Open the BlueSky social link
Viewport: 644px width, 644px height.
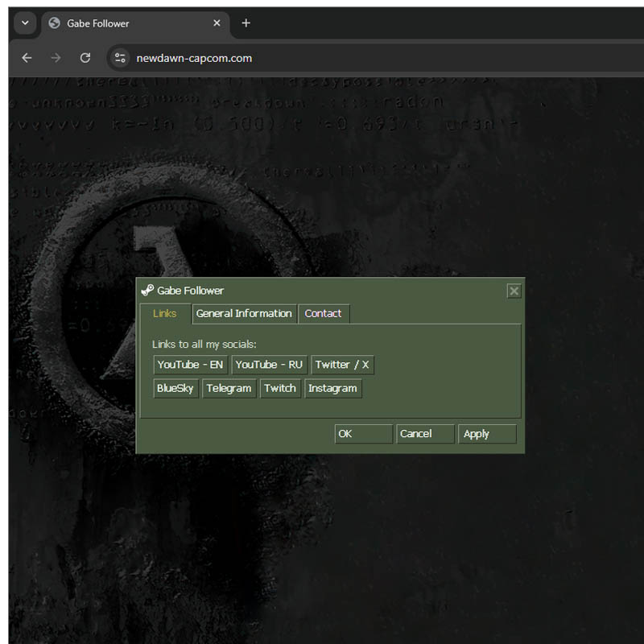[175, 389]
